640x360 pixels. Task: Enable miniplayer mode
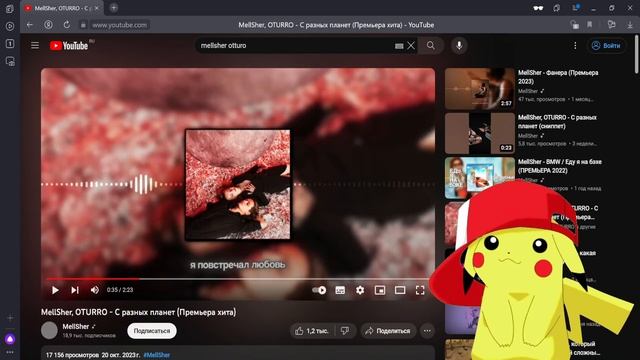click(380, 290)
